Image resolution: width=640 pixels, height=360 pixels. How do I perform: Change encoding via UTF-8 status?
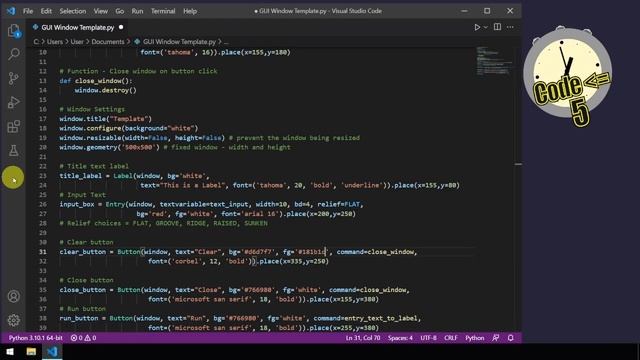click(428, 338)
